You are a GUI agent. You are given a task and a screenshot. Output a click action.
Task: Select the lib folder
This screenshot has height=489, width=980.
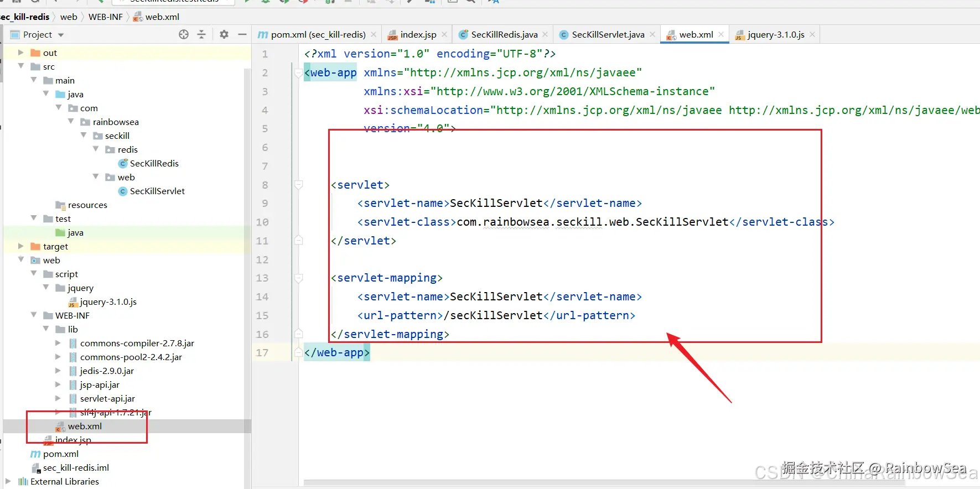point(67,329)
